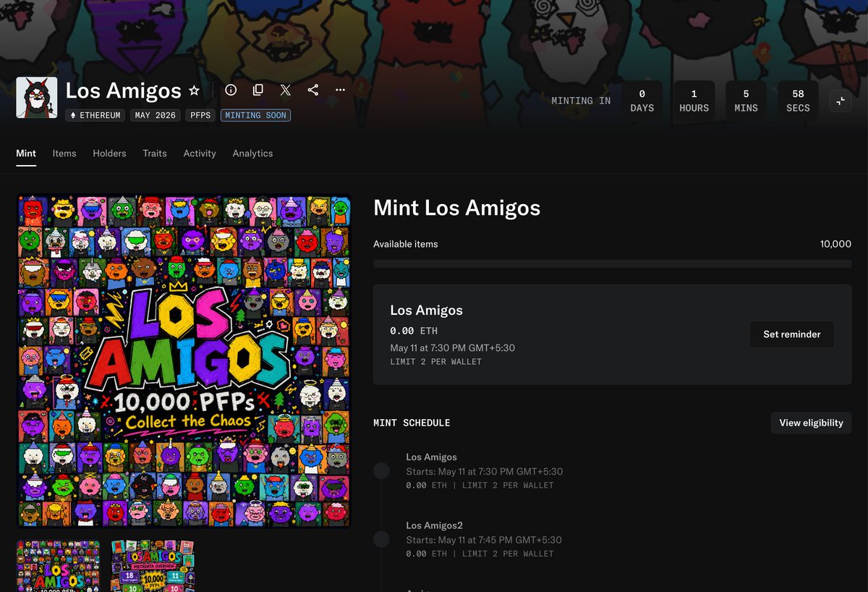The image size is (868, 592).
Task: Click the 10,000 available items count
Action: tap(835, 244)
